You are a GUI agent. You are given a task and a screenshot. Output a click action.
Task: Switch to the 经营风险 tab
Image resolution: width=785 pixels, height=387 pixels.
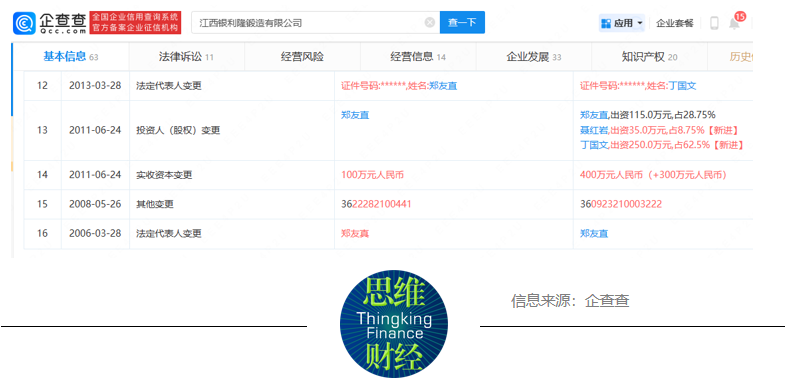tap(302, 57)
